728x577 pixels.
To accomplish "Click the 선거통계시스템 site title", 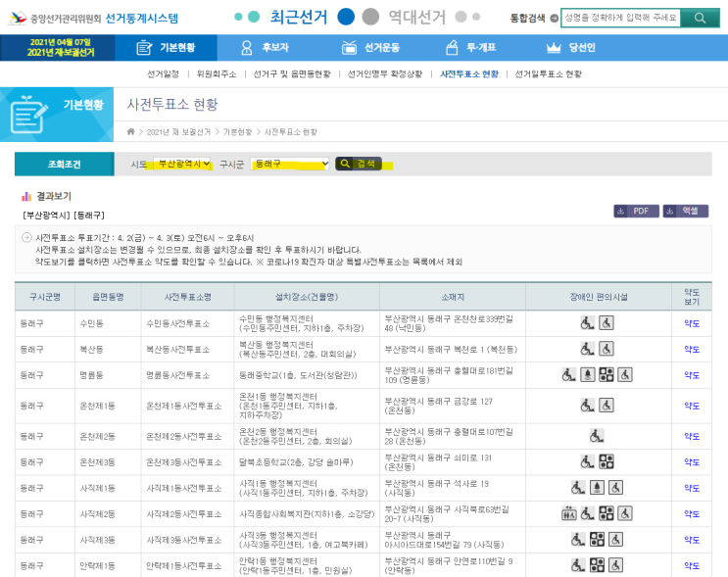I will coord(142,19).
